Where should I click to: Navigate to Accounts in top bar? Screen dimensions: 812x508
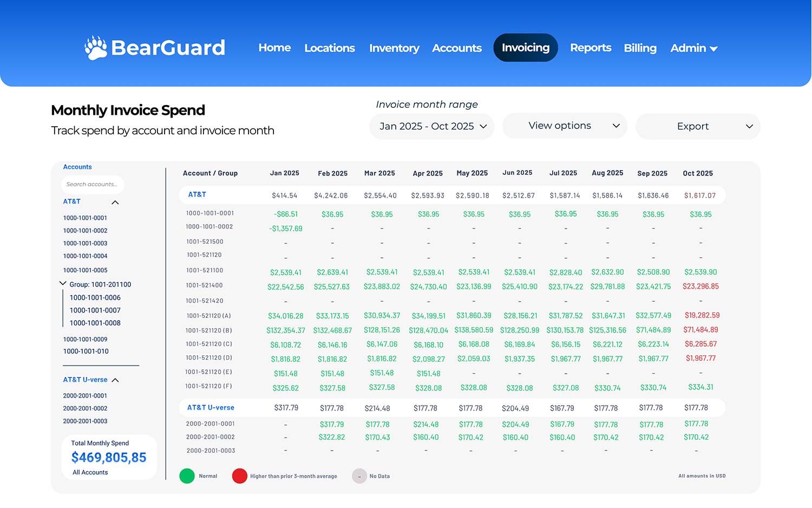tap(457, 48)
